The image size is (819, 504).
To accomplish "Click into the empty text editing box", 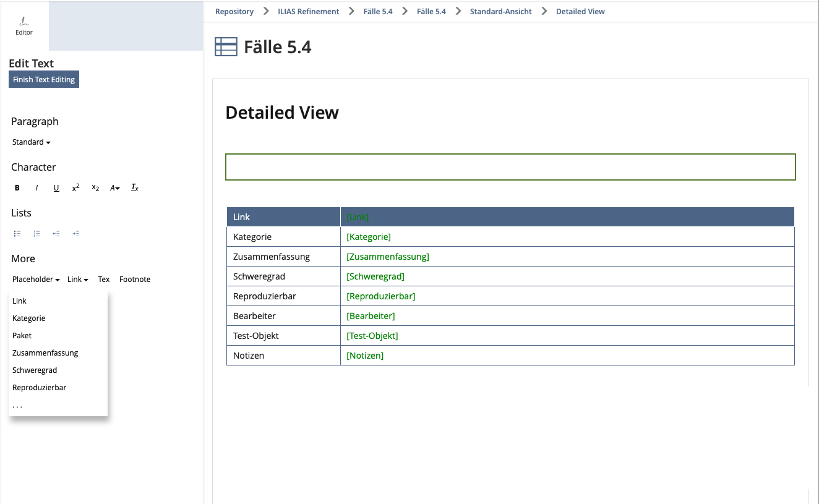I will [x=510, y=167].
